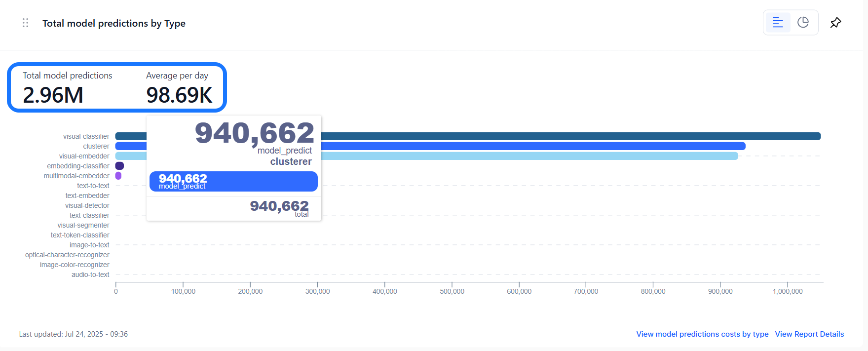Switch to bar chart view
Screen dimensions: 868x351
778,23
